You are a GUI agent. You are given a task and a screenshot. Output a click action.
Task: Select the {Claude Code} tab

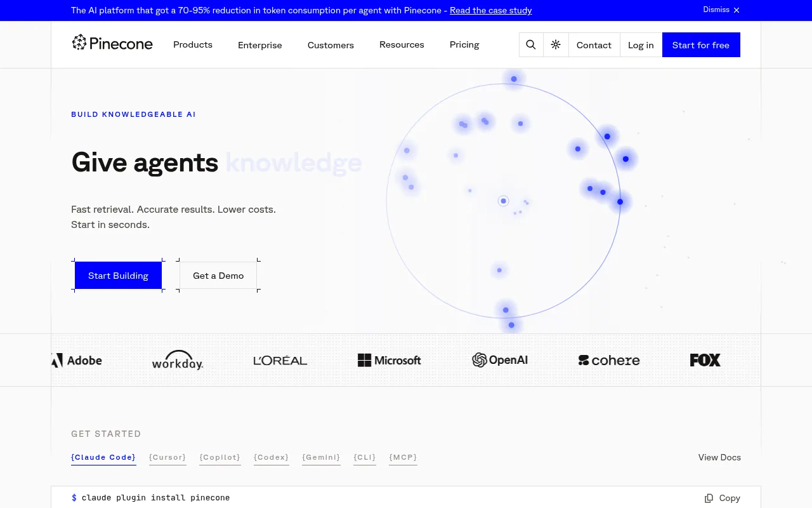pos(103,457)
